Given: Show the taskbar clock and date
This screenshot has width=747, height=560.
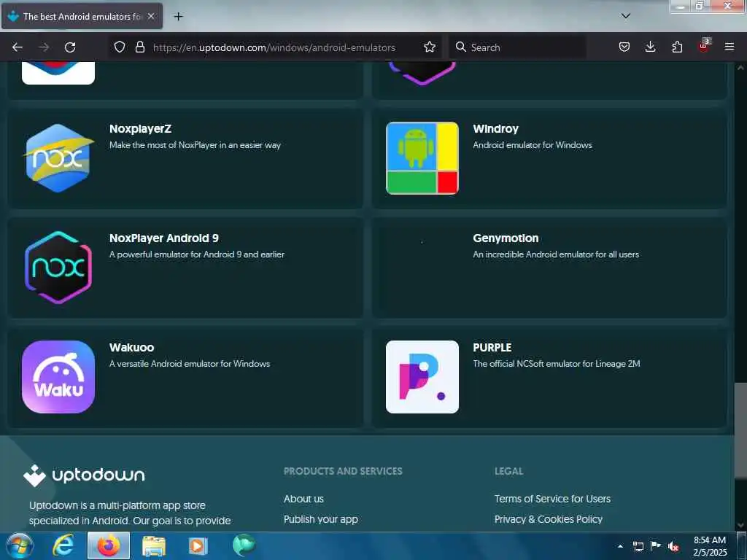Looking at the screenshot, I should point(710,546).
